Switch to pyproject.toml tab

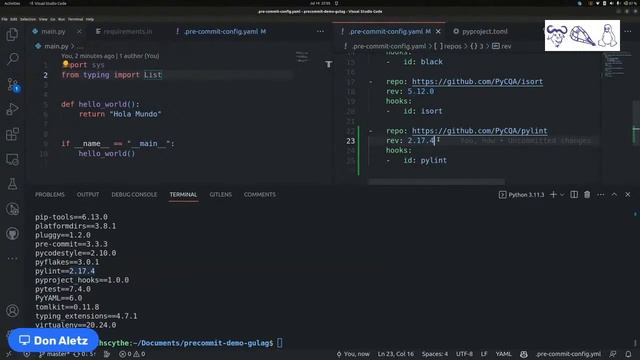pos(481,31)
